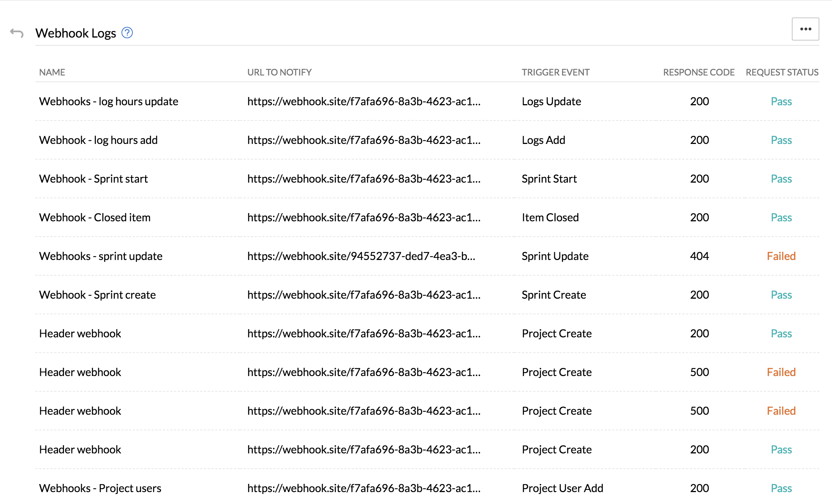Click the 404 response code cell
Screen dimensions: 832x504
click(699, 256)
